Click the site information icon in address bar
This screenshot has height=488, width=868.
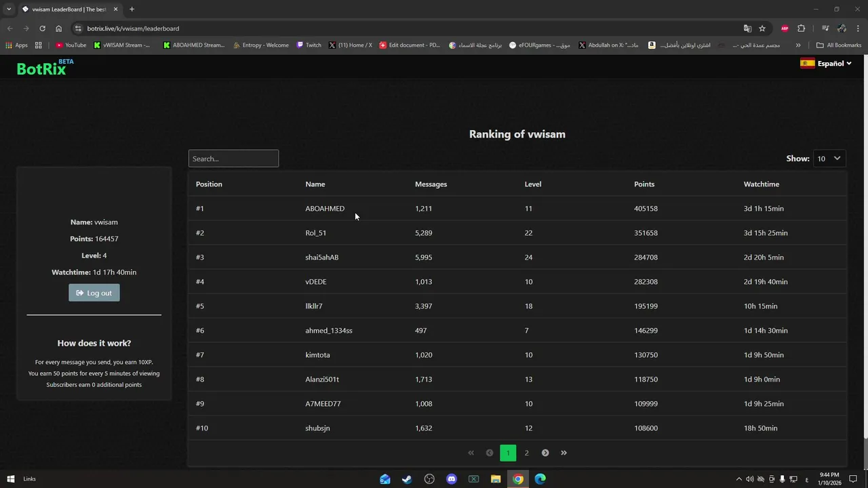(78, 28)
